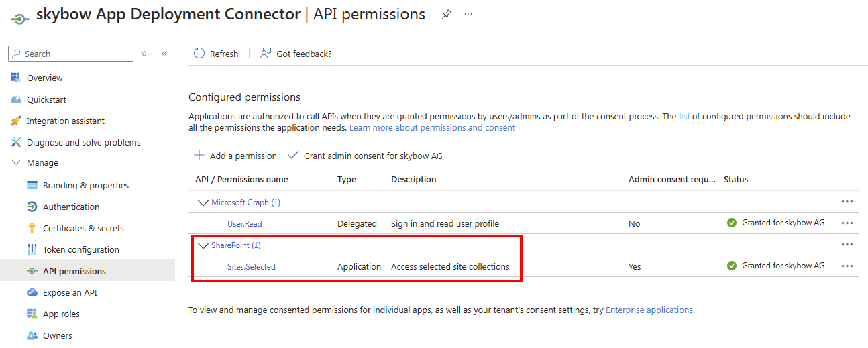Screen dimensions: 868x348
Task: Click the Search box in the sidebar
Action: coord(71,54)
